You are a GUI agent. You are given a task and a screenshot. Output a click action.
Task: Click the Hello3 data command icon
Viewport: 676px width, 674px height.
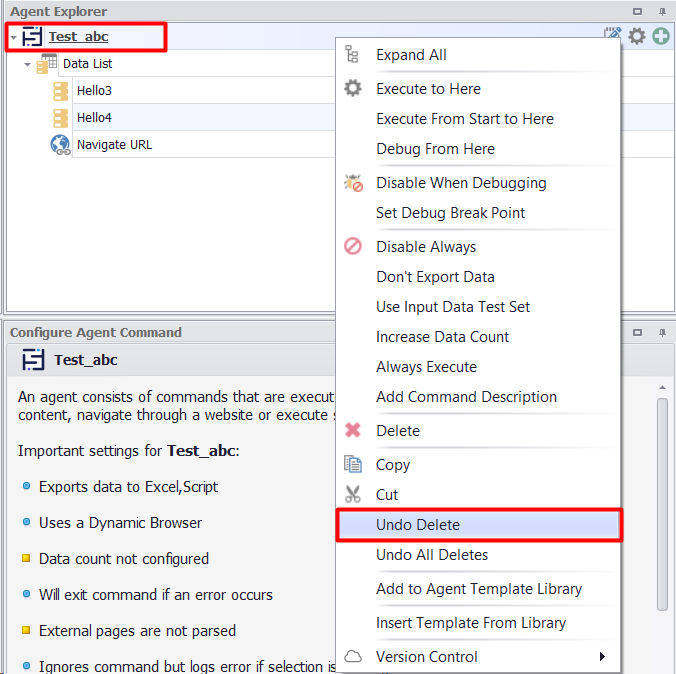60,91
